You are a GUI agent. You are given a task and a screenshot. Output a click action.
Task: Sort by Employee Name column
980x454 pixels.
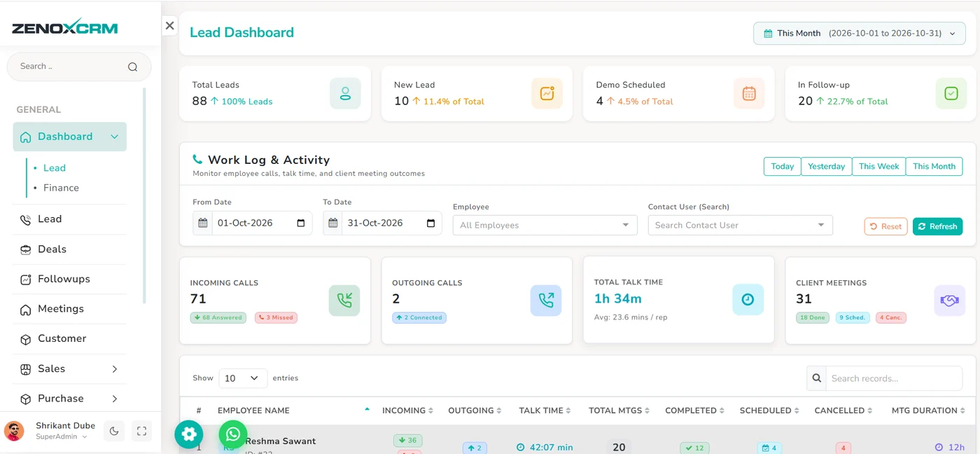[x=293, y=411]
